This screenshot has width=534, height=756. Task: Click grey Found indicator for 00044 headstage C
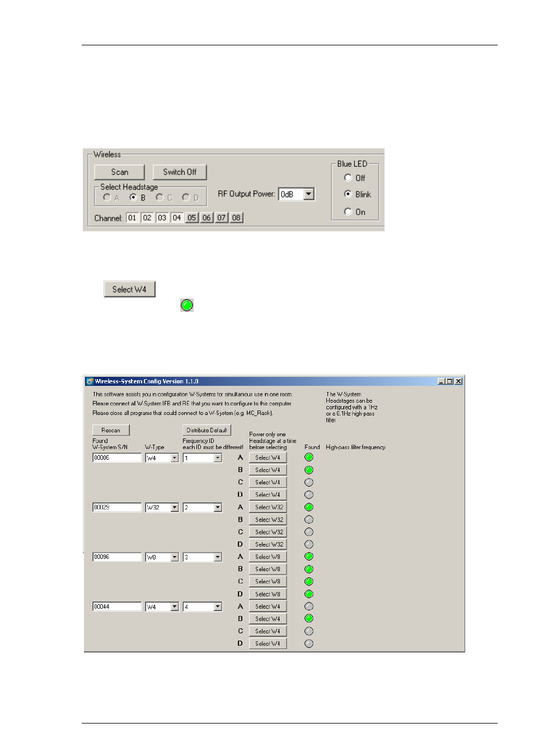click(309, 631)
